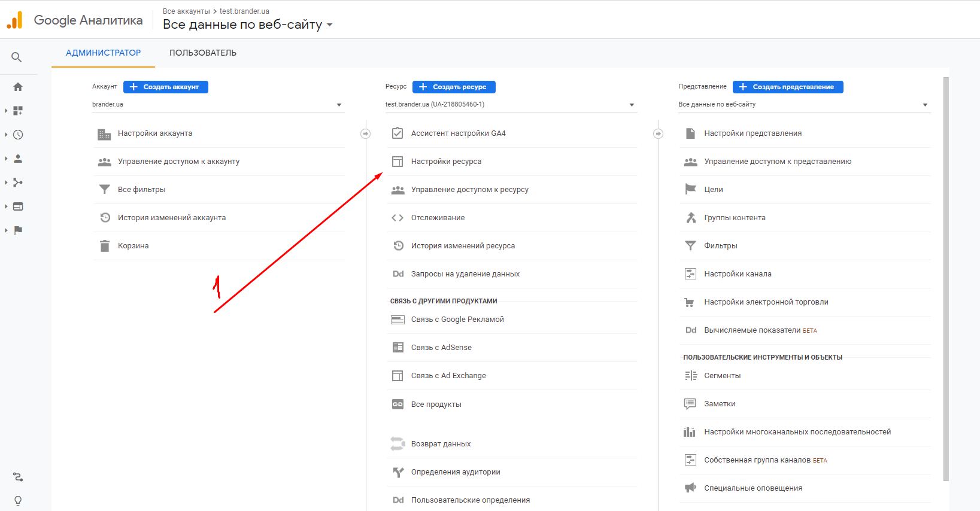Click the arrow circle between account and property columns
The image size is (980, 511).
[x=365, y=133]
